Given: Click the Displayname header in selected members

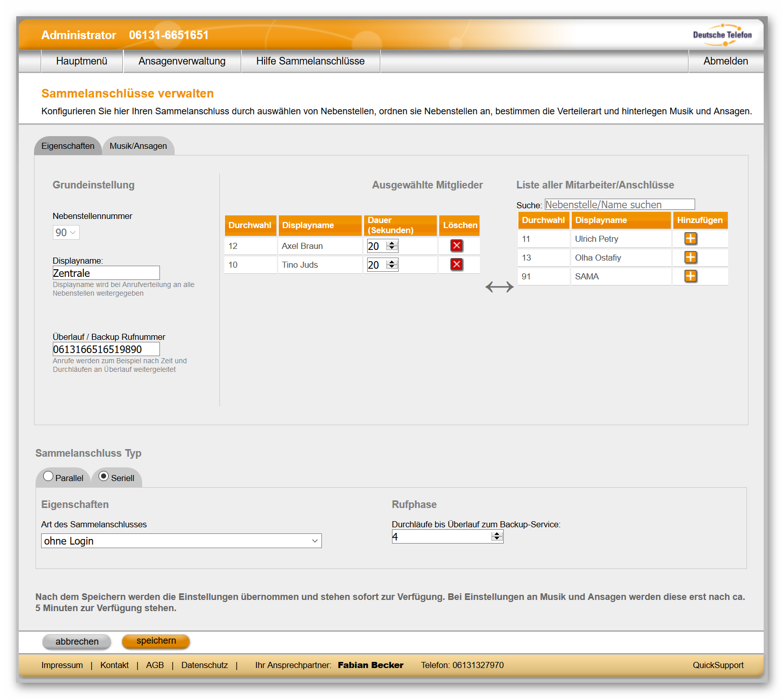Looking at the screenshot, I should (320, 225).
